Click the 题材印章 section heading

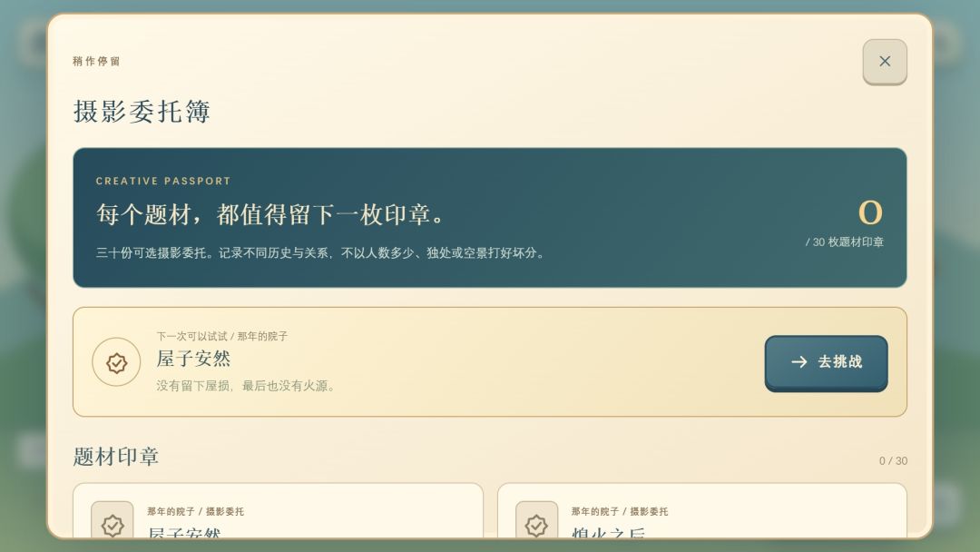115,457
